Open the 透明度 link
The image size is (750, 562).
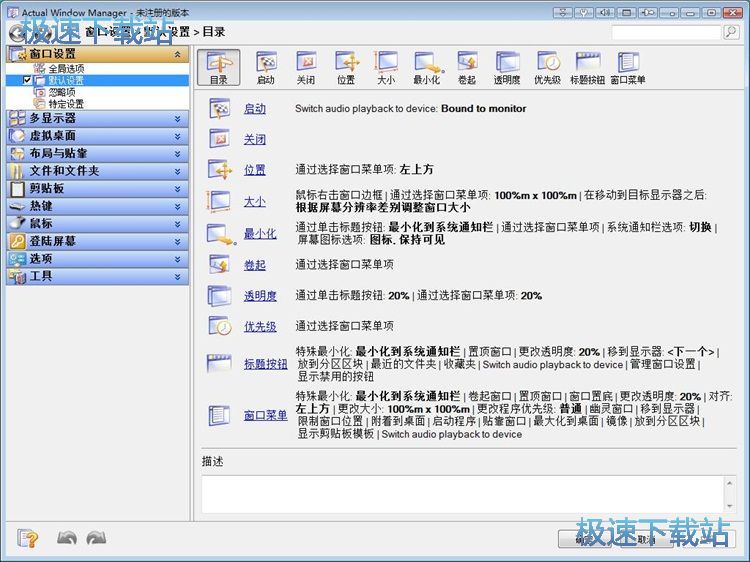[x=260, y=296]
